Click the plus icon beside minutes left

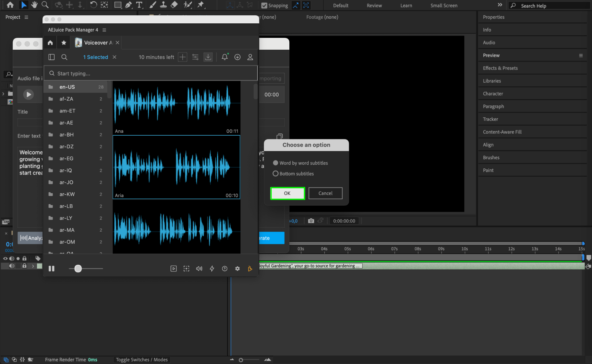pyautogui.click(x=182, y=57)
